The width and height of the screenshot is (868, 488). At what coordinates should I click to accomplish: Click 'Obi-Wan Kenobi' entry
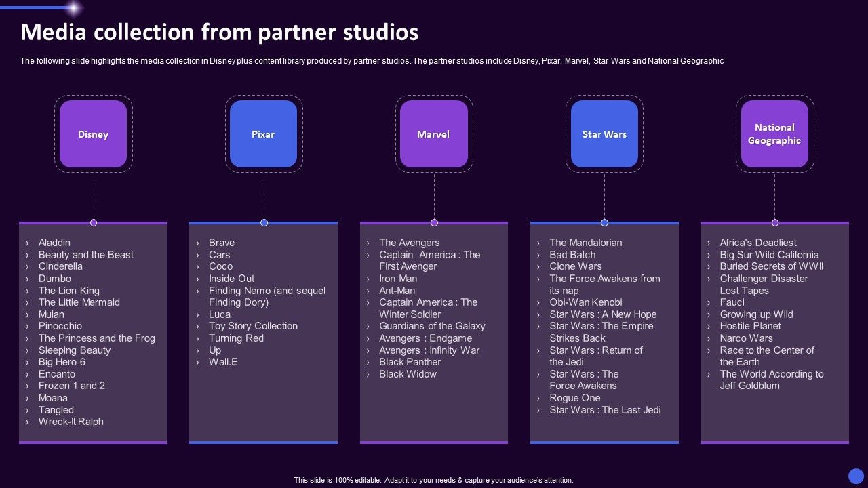pyautogui.click(x=586, y=302)
